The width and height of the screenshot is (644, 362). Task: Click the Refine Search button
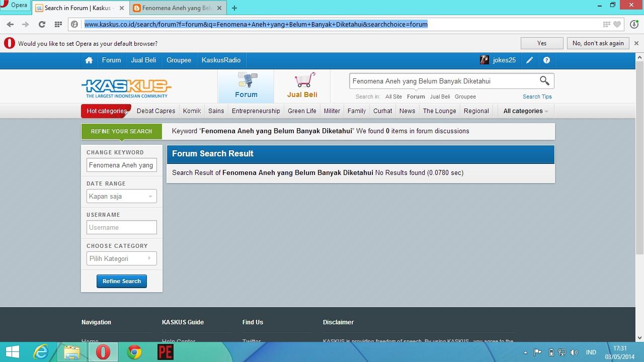[x=122, y=281]
